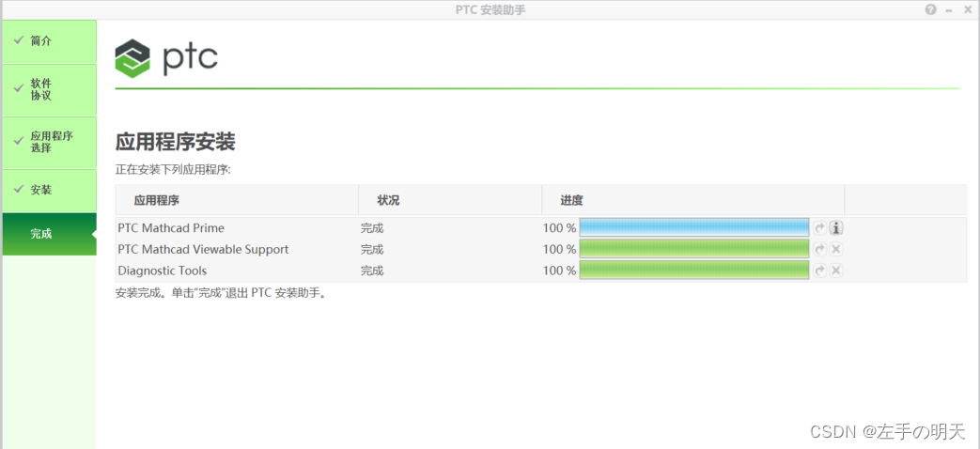Minimize the PTC 安装助手 window
Image resolution: width=980 pixels, height=449 pixels.
click(x=949, y=10)
